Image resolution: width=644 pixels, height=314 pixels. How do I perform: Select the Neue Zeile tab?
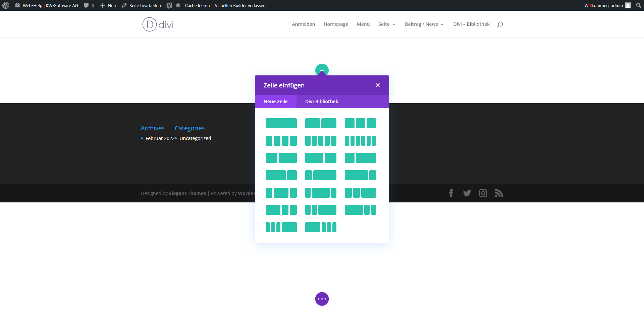tap(275, 102)
